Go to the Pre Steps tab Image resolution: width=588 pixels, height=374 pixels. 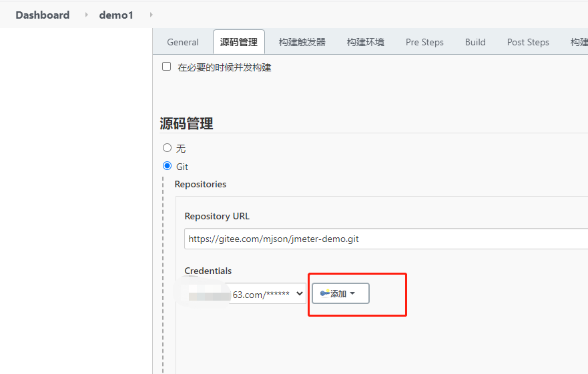click(424, 42)
